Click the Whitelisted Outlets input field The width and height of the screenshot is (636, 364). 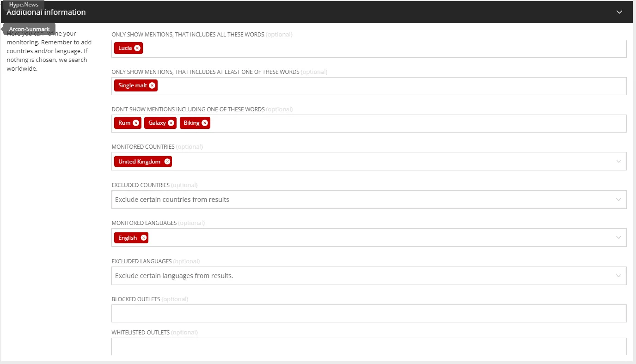[369, 346]
